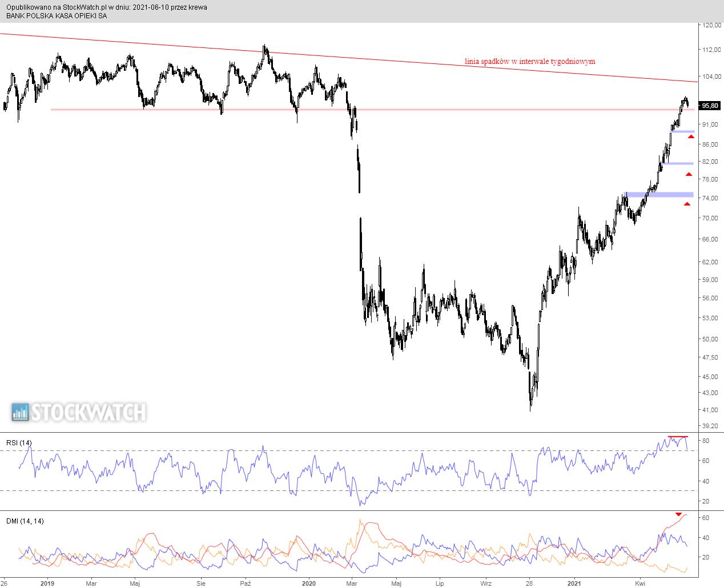This screenshot has width=724, height=588.
Task: Click the 91,00 price axis label
Action: pos(710,124)
